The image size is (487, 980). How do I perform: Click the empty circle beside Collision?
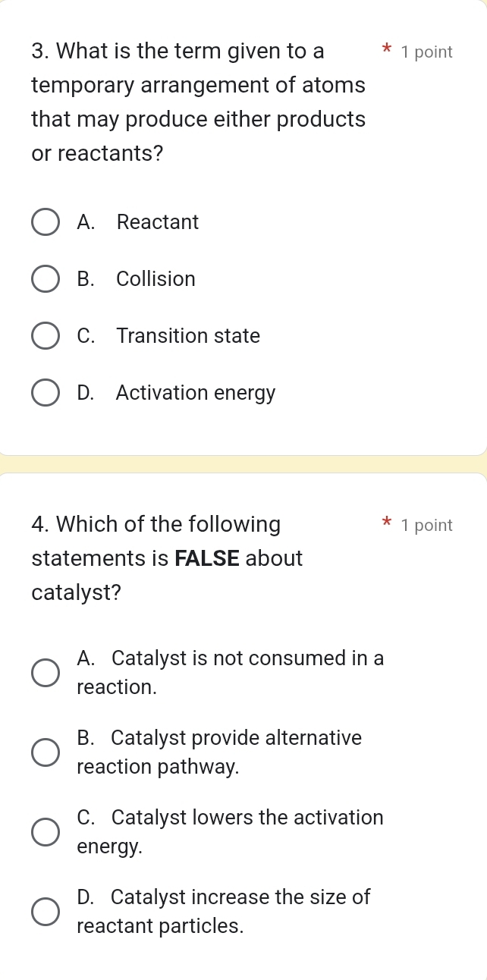point(46,279)
